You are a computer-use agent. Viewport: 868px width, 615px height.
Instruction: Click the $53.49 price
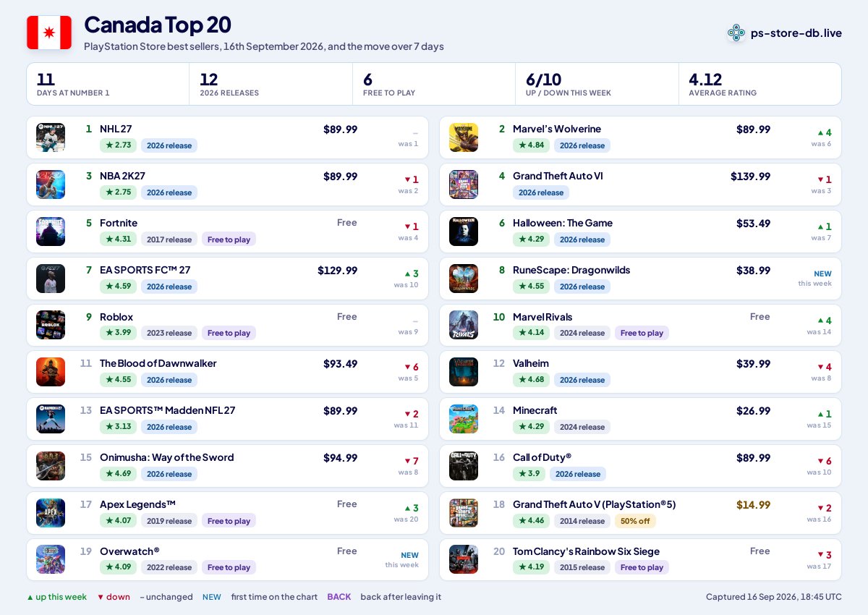(x=753, y=223)
